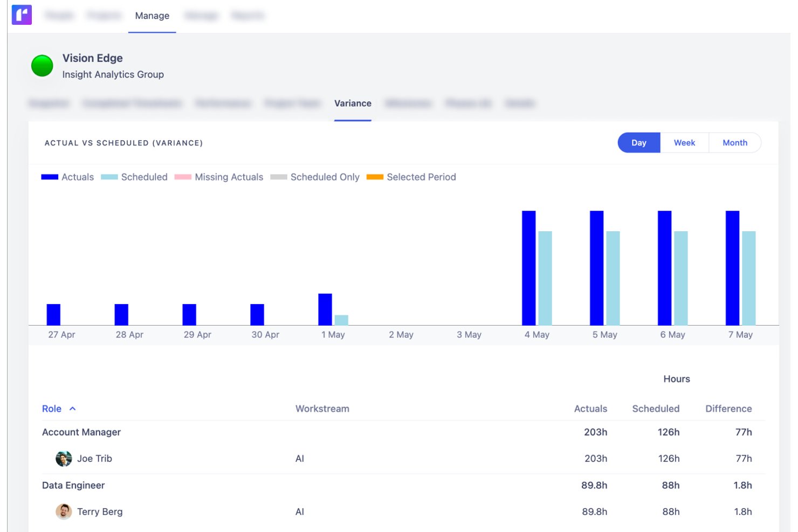Open Terry Berg's name

[100, 512]
